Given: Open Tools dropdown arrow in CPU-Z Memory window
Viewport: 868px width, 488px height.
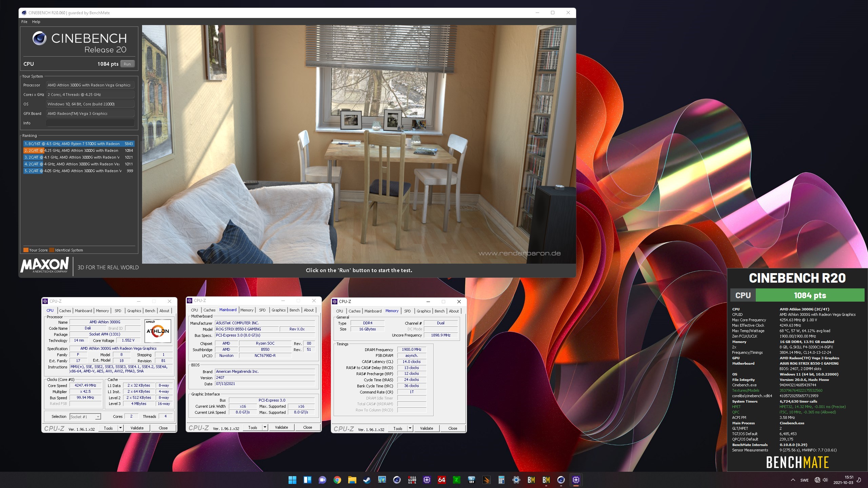Looking at the screenshot, I should 410,428.
